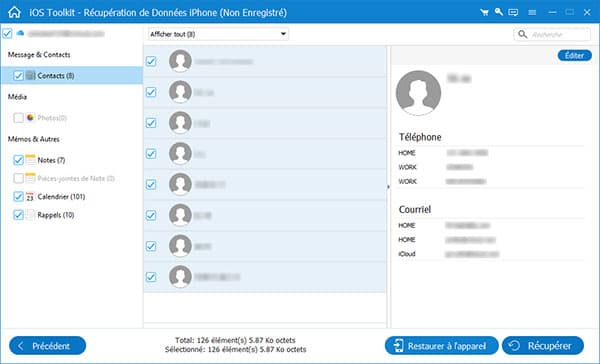The image size is (600, 364).
Task: Toggle the Photos checkbox
Action: (18, 118)
